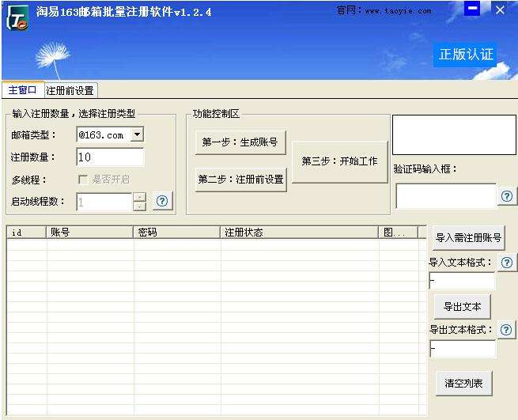Screen dimensions: 518x420
Task: Expand the 邮箱类型 @163.com dropdown
Action: coord(137,134)
